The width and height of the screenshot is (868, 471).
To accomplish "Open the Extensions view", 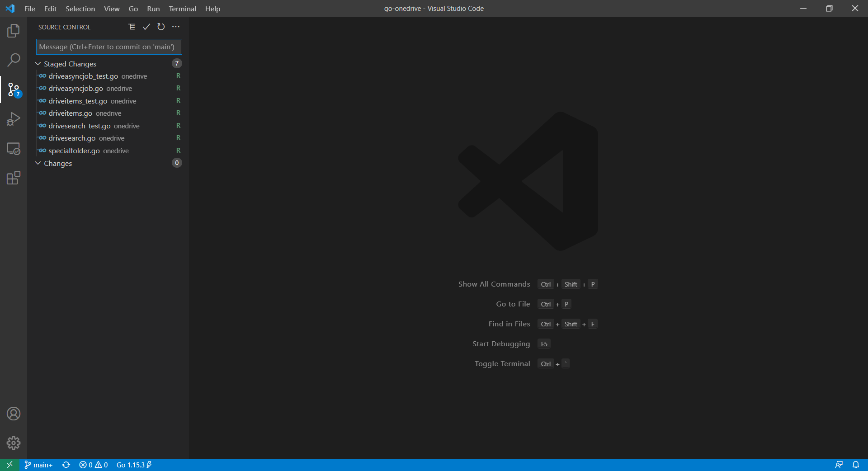I will (x=14, y=178).
